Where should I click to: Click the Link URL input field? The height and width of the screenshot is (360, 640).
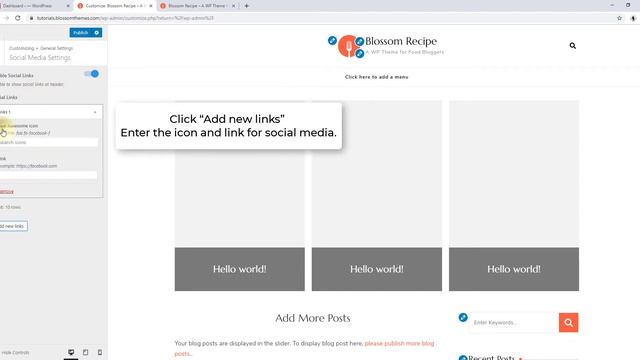click(49, 175)
